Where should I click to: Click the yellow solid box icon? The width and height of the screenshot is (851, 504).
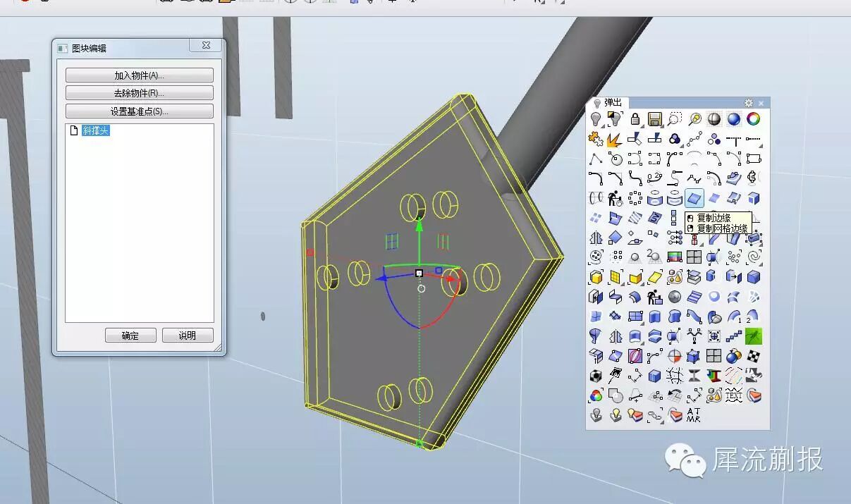[x=595, y=277]
